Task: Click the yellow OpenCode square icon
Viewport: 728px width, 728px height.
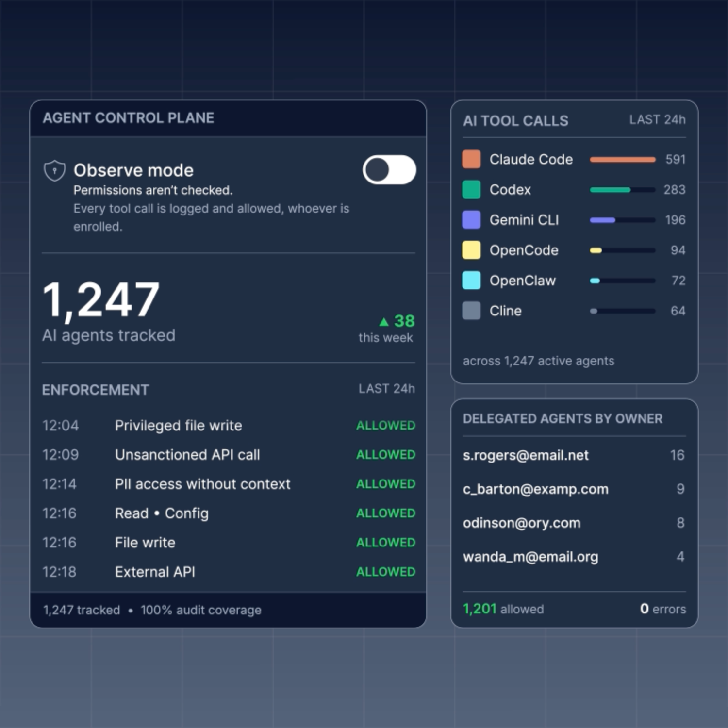Action: tap(471, 250)
